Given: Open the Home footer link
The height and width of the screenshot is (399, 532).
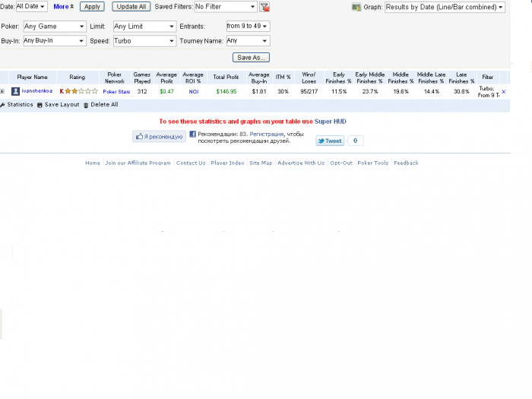Looking at the screenshot, I should (x=93, y=163).
